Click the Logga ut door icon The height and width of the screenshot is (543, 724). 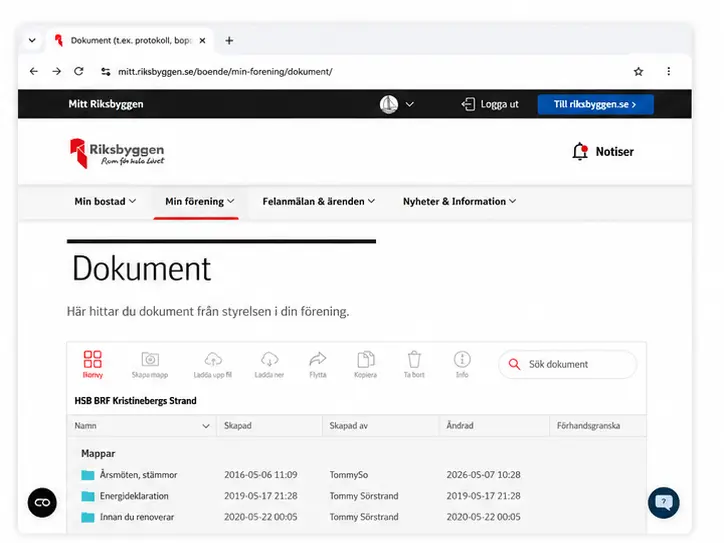pos(468,104)
